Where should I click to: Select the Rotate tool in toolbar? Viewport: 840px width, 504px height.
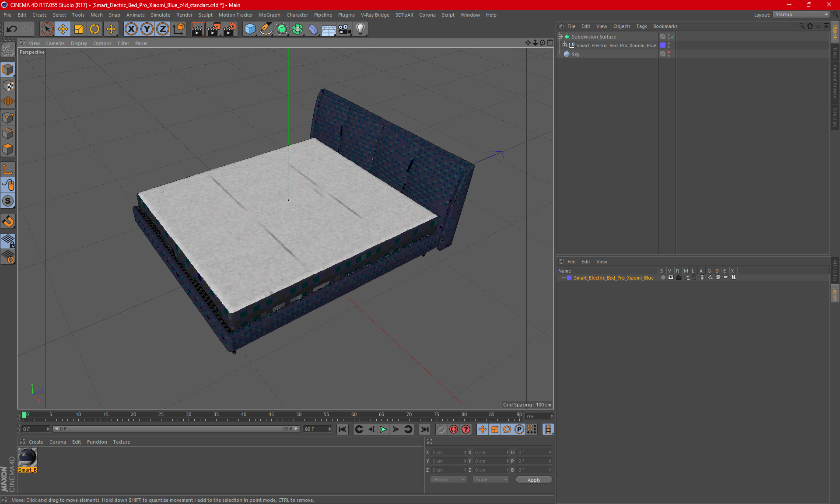coord(94,29)
